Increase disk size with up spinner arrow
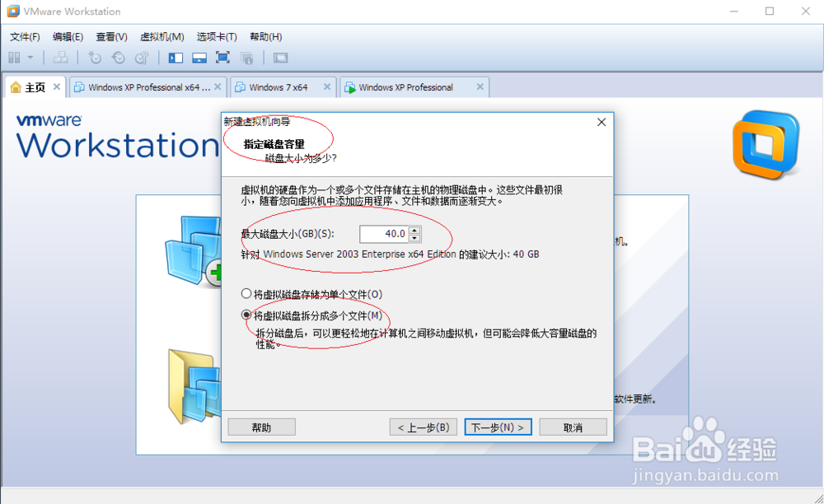The width and height of the screenshot is (824, 504). point(414,230)
